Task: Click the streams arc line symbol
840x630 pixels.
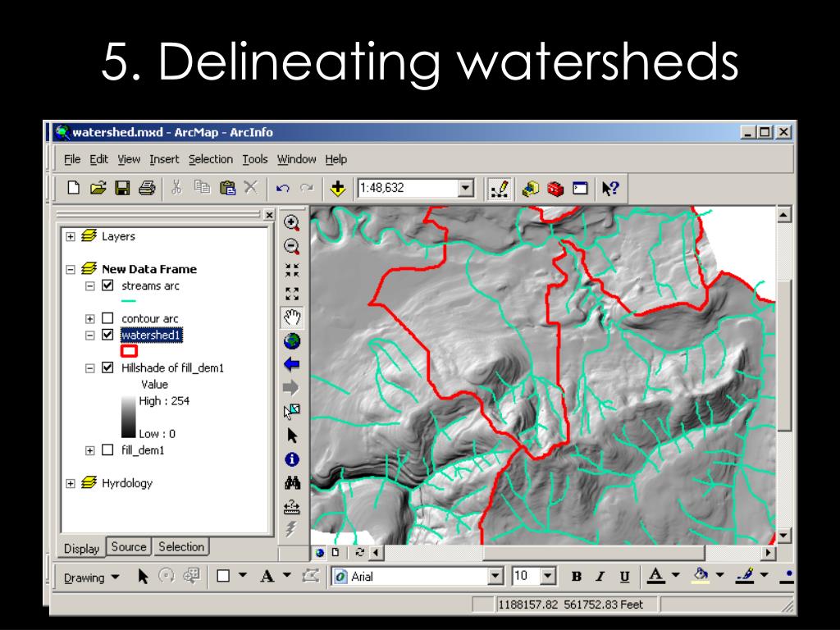Action: (129, 301)
